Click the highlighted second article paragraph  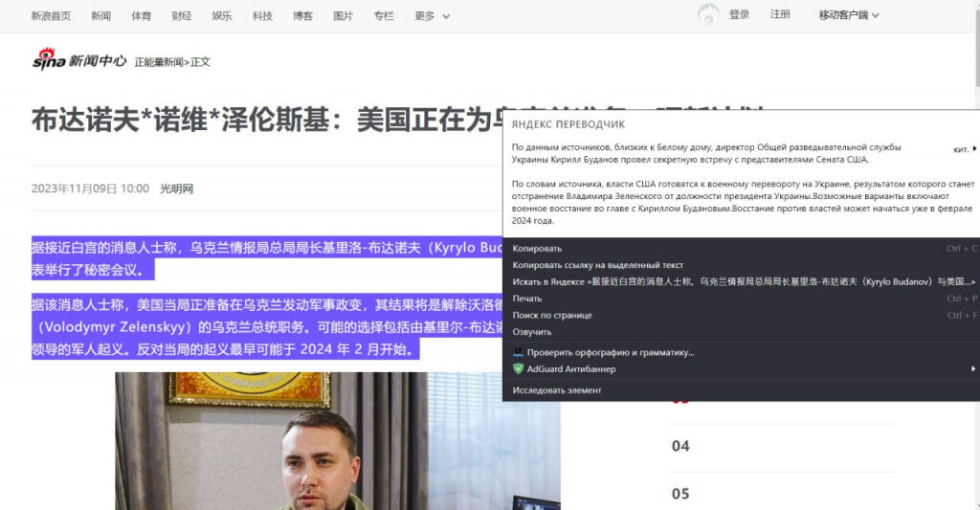pos(268,327)
